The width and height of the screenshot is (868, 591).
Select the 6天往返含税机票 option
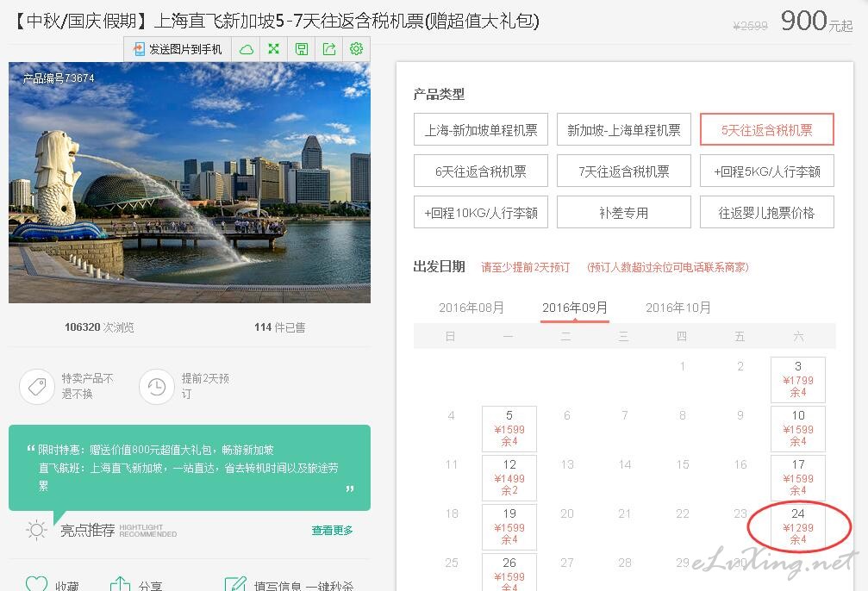(481, 171)
